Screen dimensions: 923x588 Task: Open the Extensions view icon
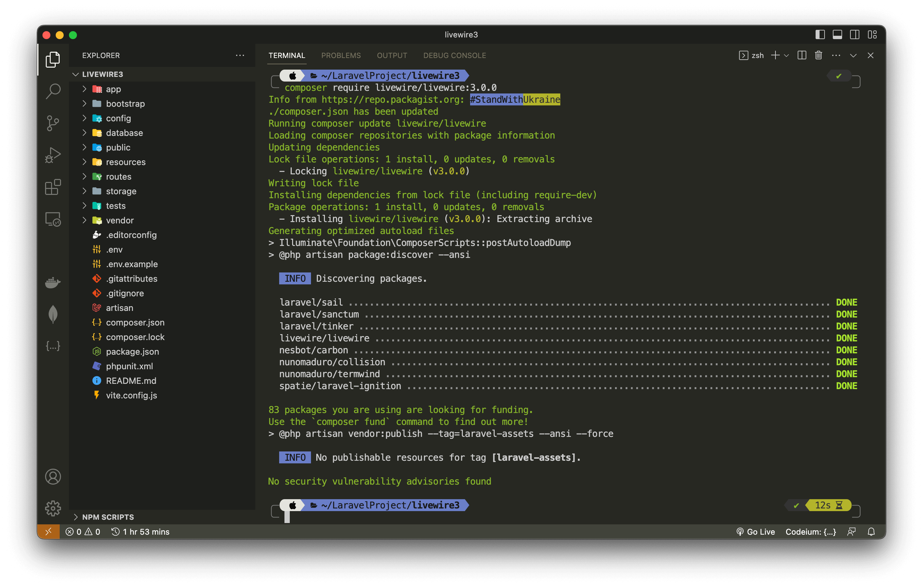tap(53, 187)
